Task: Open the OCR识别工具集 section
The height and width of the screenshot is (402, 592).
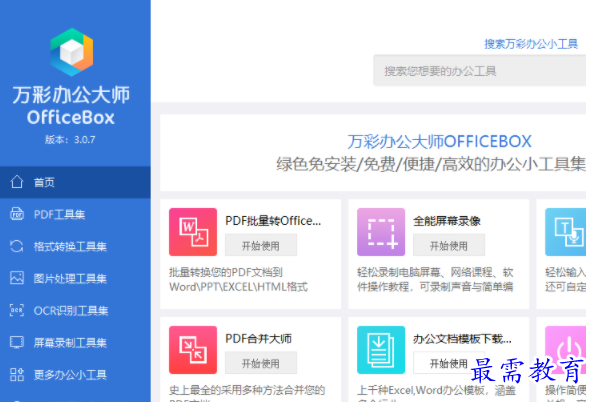Action: click(x=75, y=310)
